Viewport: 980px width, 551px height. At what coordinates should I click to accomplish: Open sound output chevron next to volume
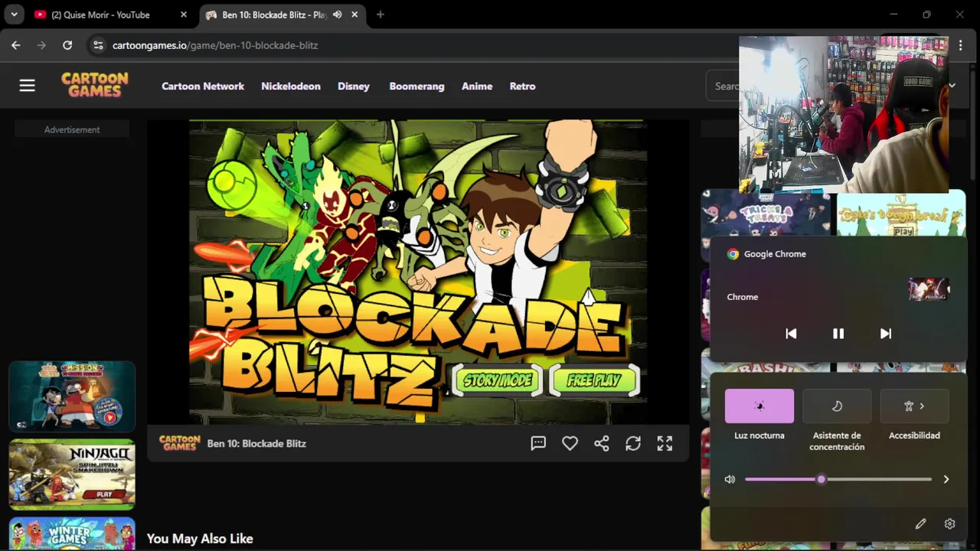coord(946,479)
